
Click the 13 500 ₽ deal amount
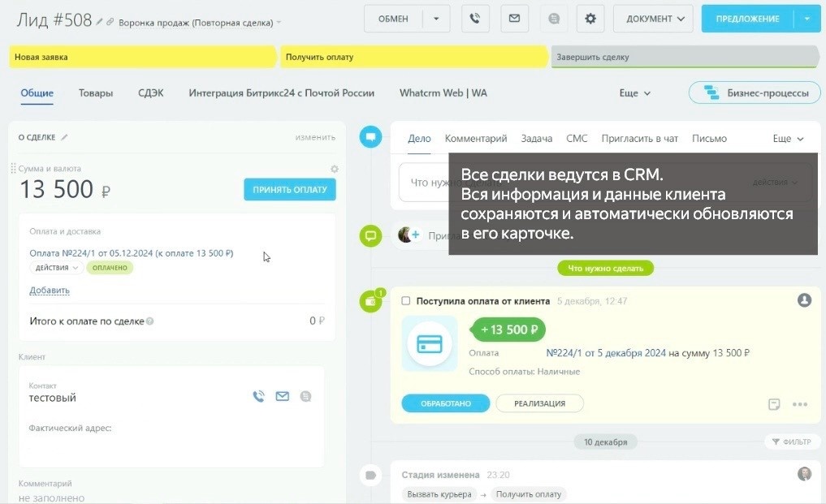(x=65, y=190)
